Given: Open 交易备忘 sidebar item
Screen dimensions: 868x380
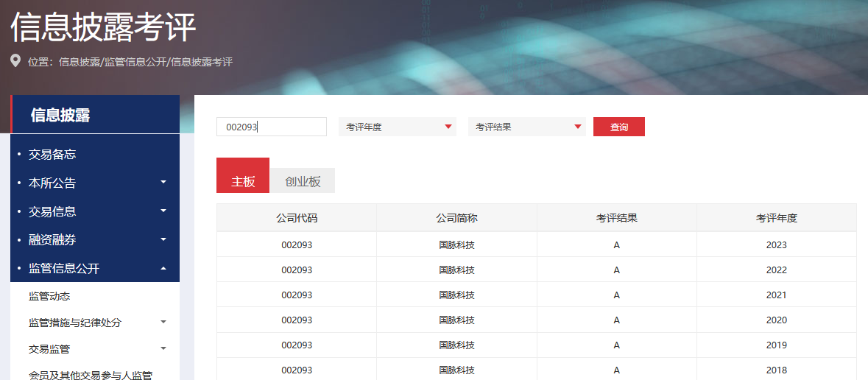Looking at the screenshot, I should [x=52, y=155].
